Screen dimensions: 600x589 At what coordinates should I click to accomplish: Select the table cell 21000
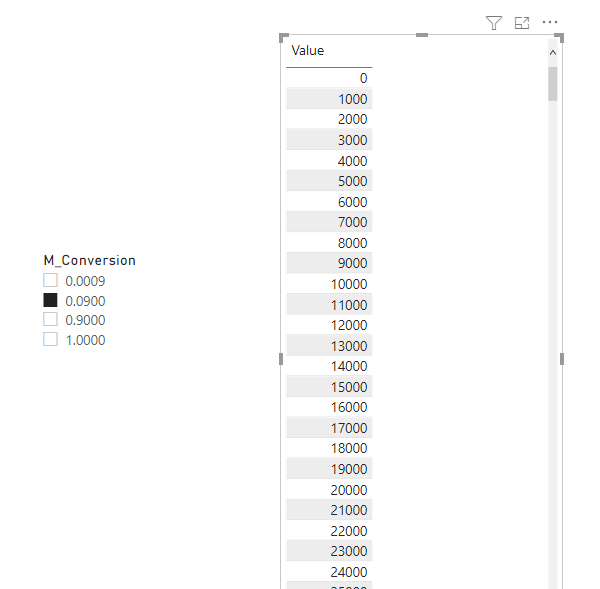pos(329,510)
